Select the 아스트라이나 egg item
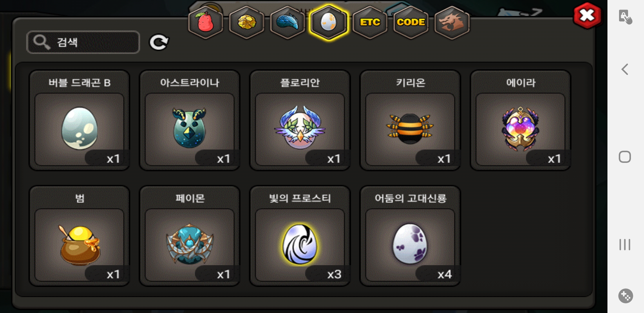 point(190,120)
